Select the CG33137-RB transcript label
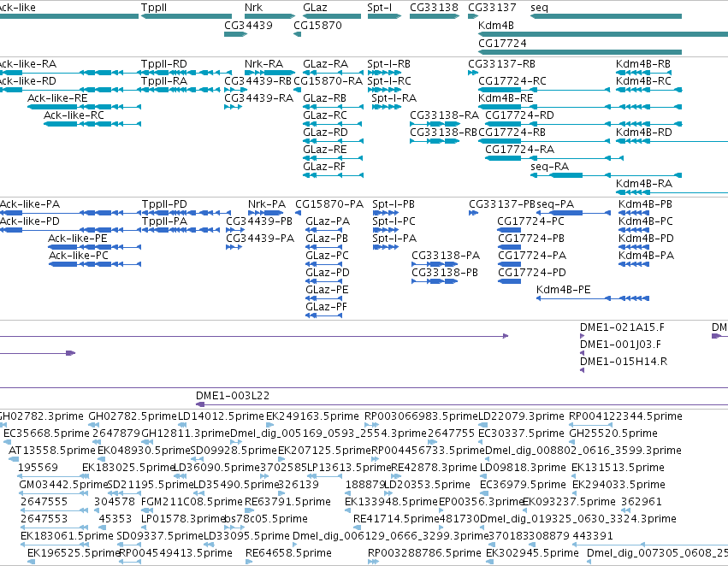Screen dimensions: 728x566 [501, 63]
